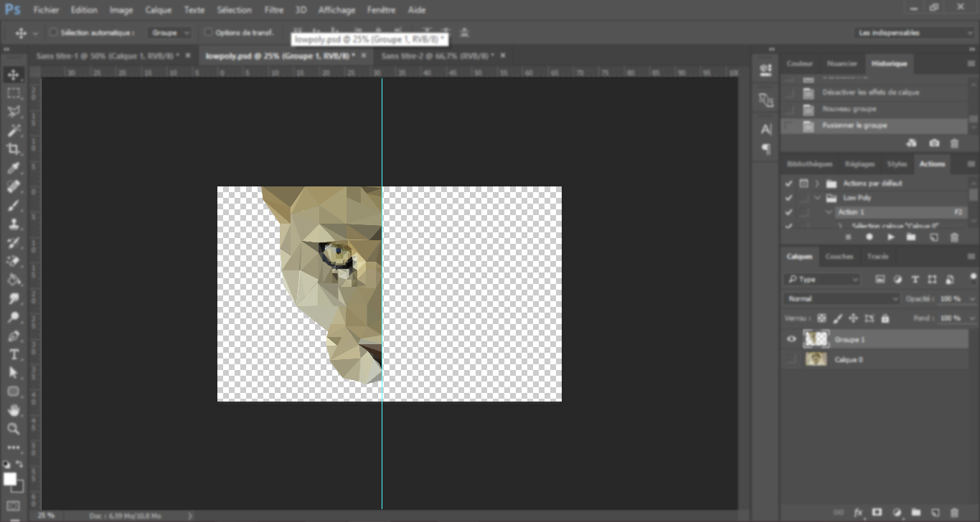Start recording an action
The height and width of the screenshot is (522, 980).
[x=870, y=237]
